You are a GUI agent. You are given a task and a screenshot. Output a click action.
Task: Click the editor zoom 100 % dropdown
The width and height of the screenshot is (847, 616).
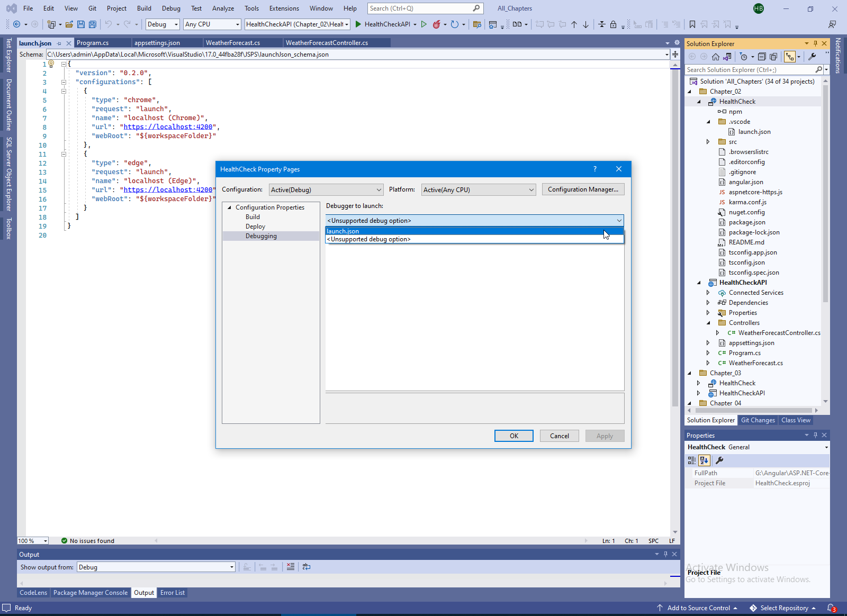tap(33, 541)
